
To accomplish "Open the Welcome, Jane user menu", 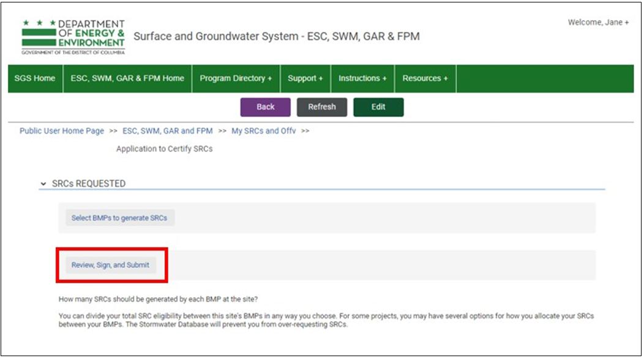I will pos(597,23).
